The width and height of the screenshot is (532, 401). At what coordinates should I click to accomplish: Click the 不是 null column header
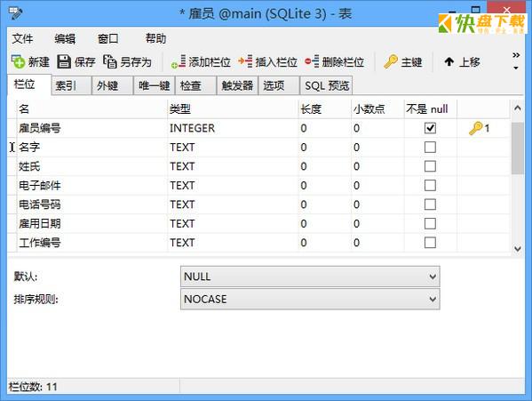[x=431, y=109]
